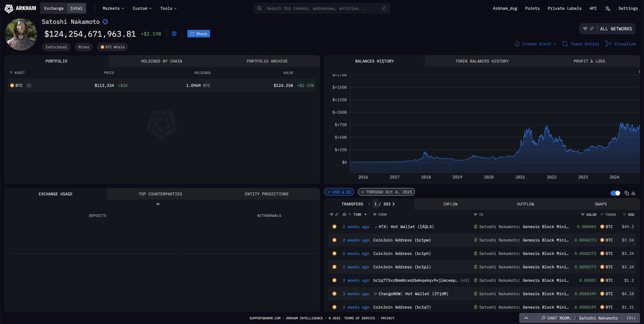Viewport: 644px width, 324px height.
Task: Click the filter icon beside the FROM column
Action: click(375, 215)
